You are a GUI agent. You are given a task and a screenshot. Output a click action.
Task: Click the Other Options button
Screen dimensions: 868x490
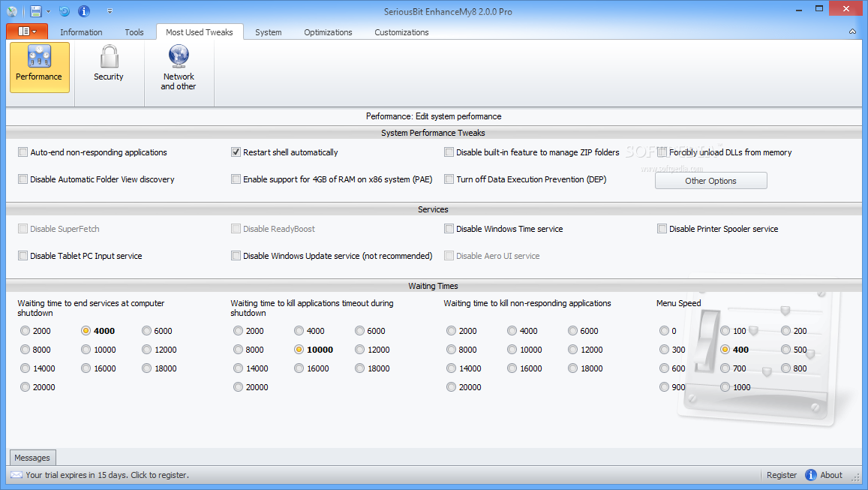pyautogui.click(x=710, y=181)
